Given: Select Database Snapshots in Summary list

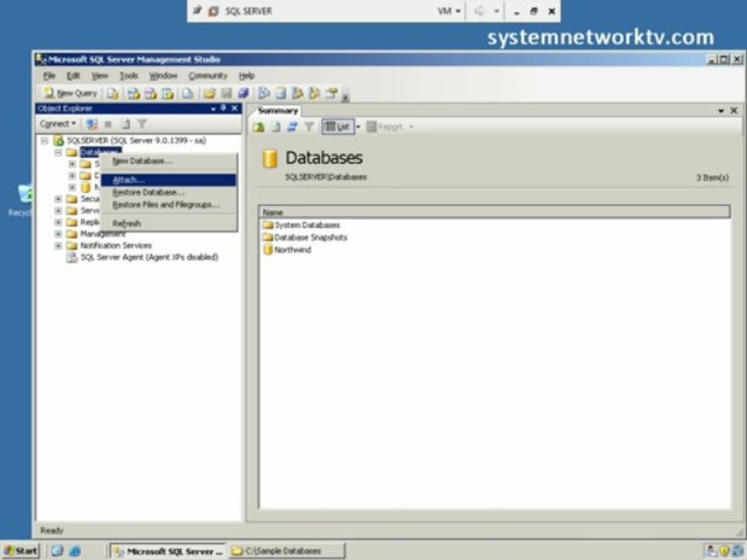Looking at the screenshot, I should [x=310, y=237].
